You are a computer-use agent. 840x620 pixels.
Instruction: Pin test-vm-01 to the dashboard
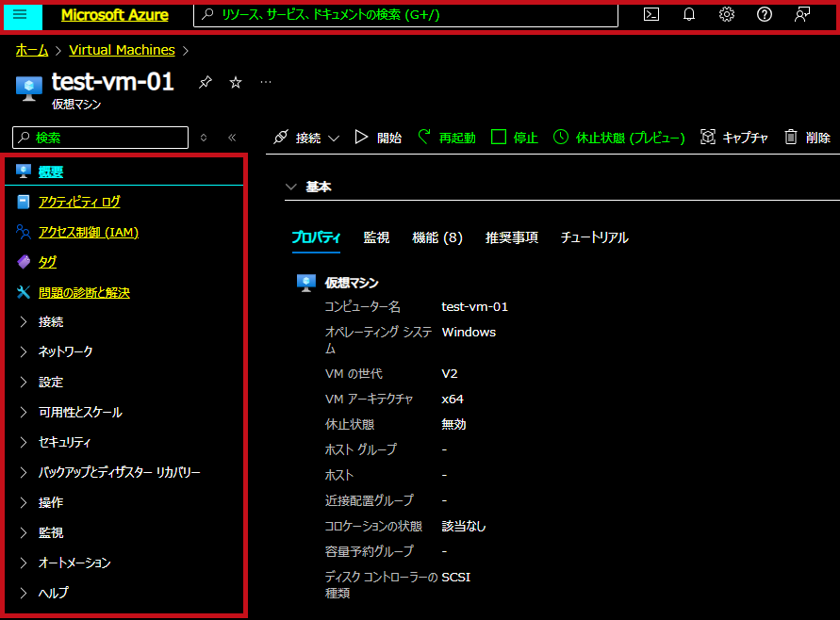206,83
